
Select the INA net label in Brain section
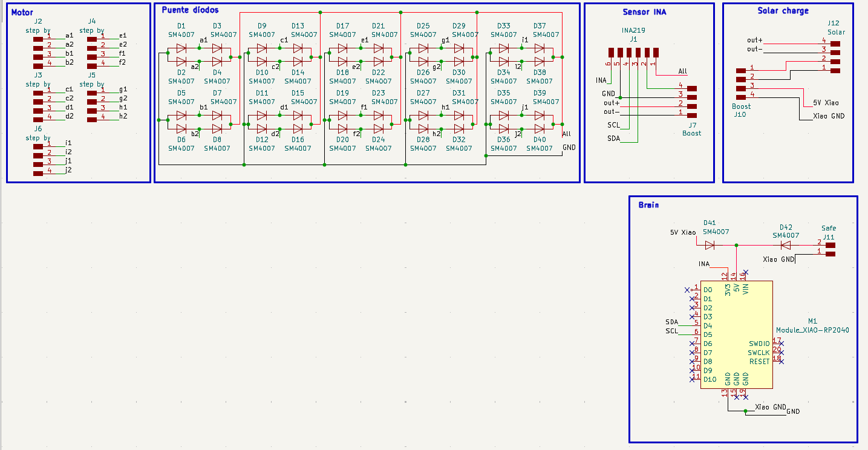pos(704,264)
